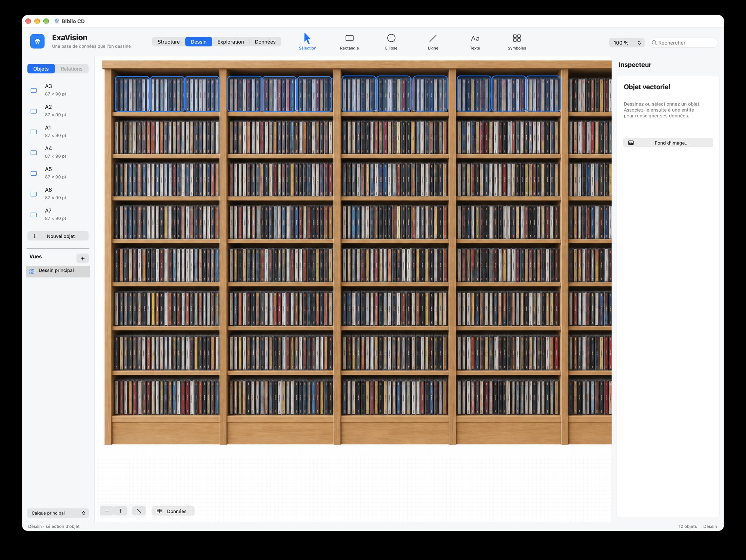Select the Texte tool
Screen dimensions: 746x560
point(475,42)
